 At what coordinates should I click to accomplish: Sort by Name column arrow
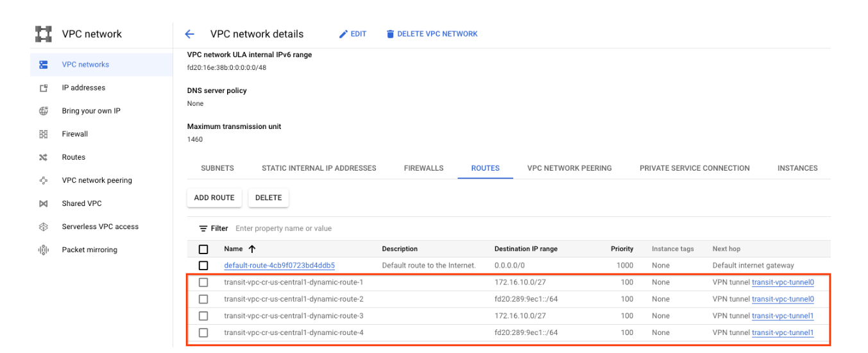tap(252, 249)
